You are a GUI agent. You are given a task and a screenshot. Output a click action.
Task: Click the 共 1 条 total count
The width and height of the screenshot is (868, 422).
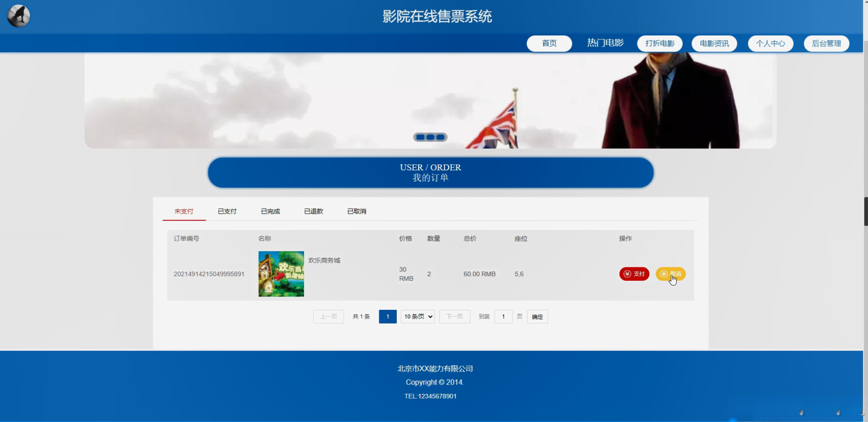click(361, 317)
